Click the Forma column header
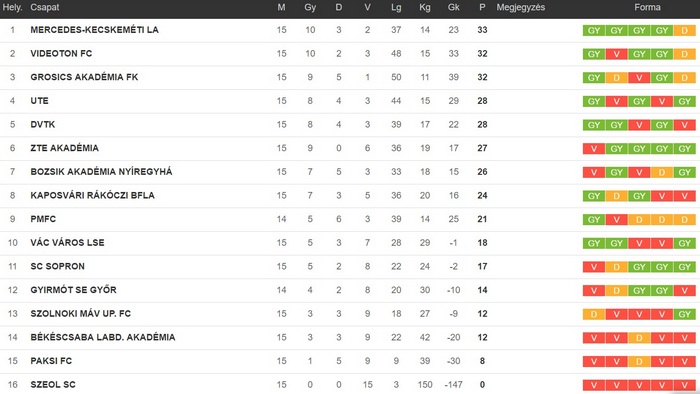This screenshot has height=394, width=700. pyautogui.click(x=647, y=7)
